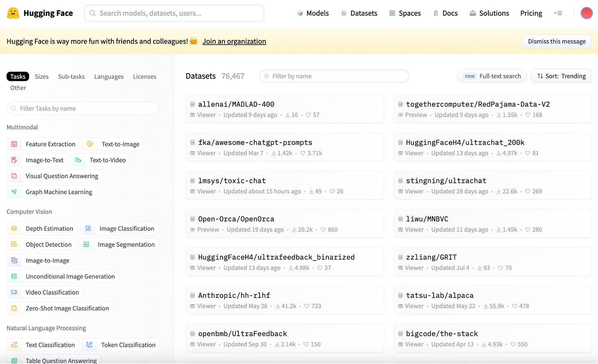Viewport: 598px width, 364px height.
Task: Switch to the Languages filter tab
Action: point(109,76)
